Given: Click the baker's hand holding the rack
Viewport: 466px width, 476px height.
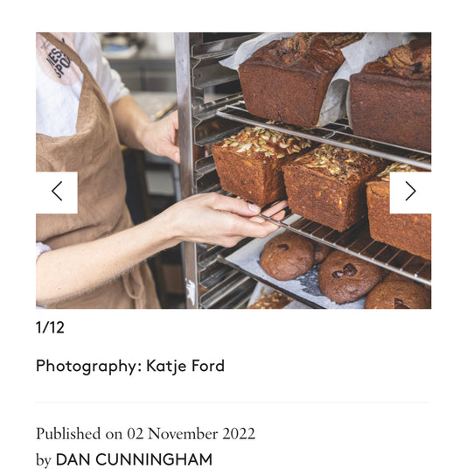Looking at the screenshot, I should pyautogui.click(x=161, y=136).
